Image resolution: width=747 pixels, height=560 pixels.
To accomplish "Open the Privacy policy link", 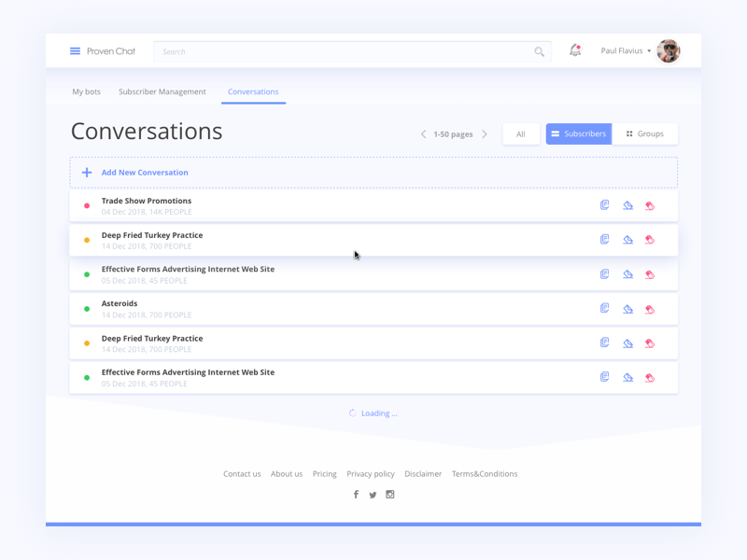I will [x=371, y=473].
